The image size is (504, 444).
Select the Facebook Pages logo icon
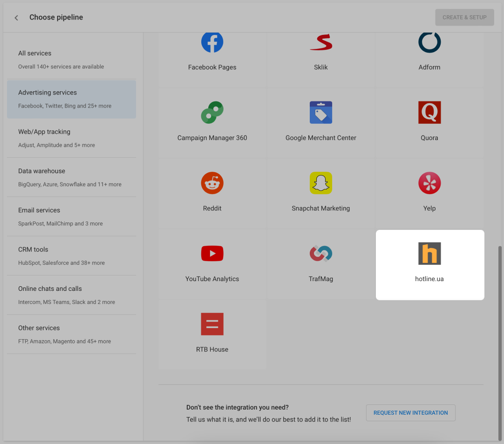212,42
